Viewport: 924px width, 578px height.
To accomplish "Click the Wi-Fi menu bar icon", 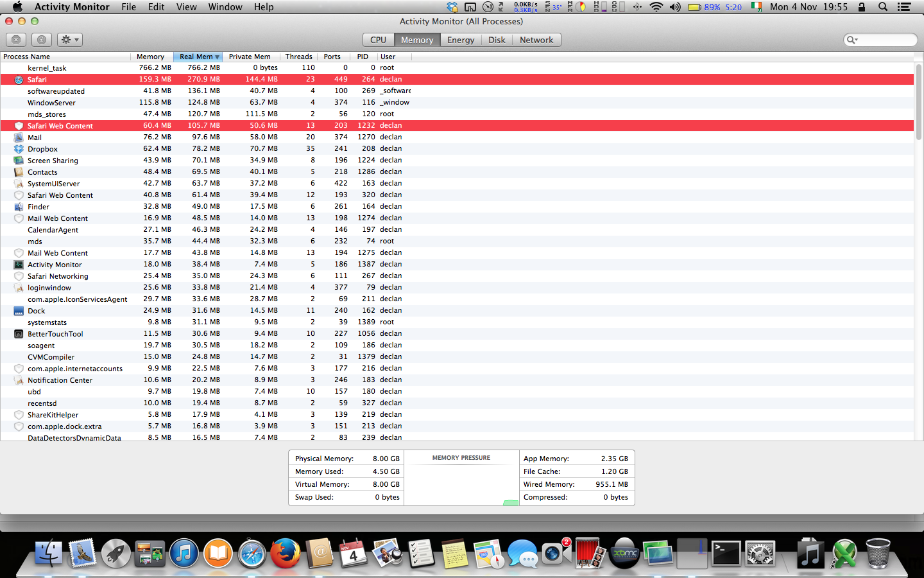I will [656, 7].
